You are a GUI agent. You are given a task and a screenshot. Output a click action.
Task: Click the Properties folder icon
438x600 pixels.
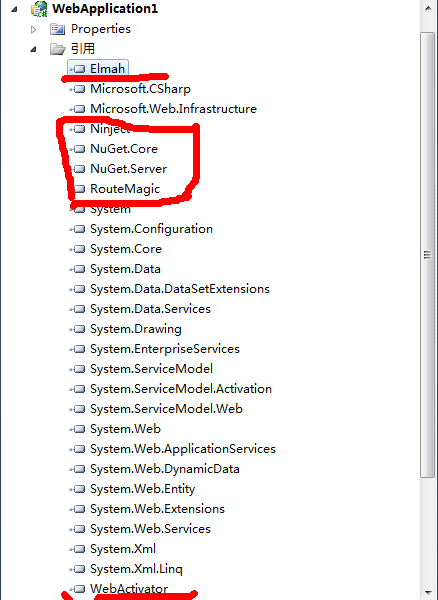coord(57,29)
